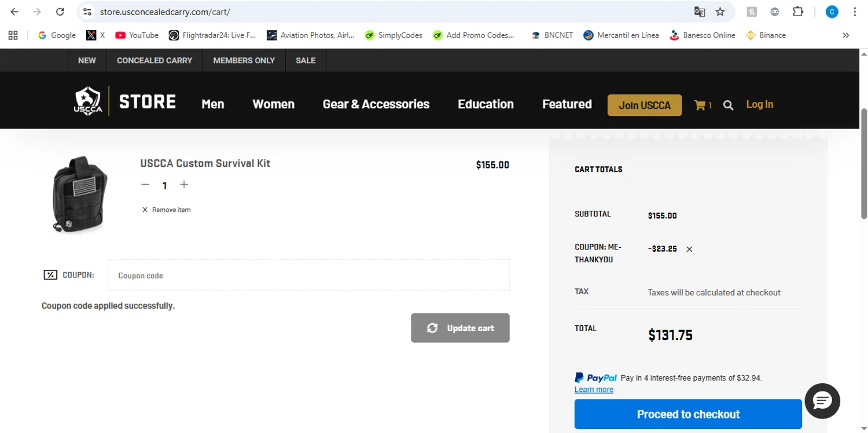Show more bookmarks chevron

pyautogui.click(x=845, y=35)
